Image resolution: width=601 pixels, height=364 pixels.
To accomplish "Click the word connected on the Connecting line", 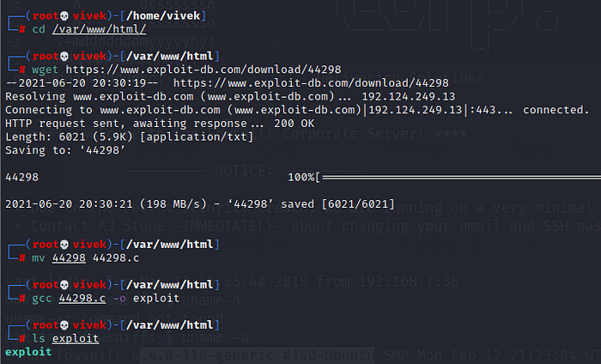I will pyautogui.click(x=555, y=110).
